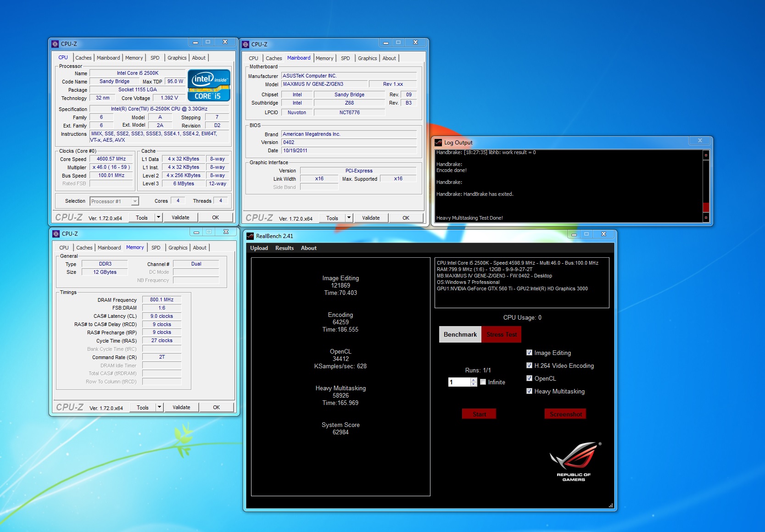Screen dimensions: 765x532
Task: Click the Start button in RealBench
Action: pyautogui.click(x=479, y=414)
